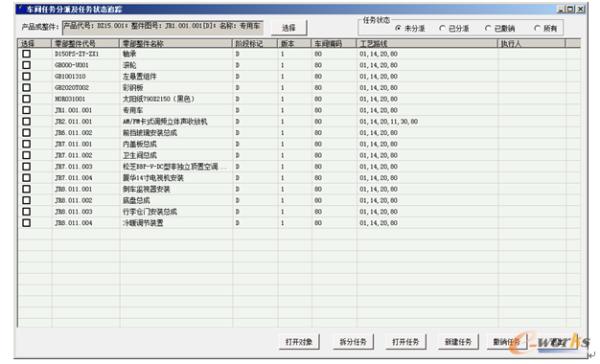The image size is (600, 364).
Task: Click the 打开任务 button
Action: pos(405,342)
